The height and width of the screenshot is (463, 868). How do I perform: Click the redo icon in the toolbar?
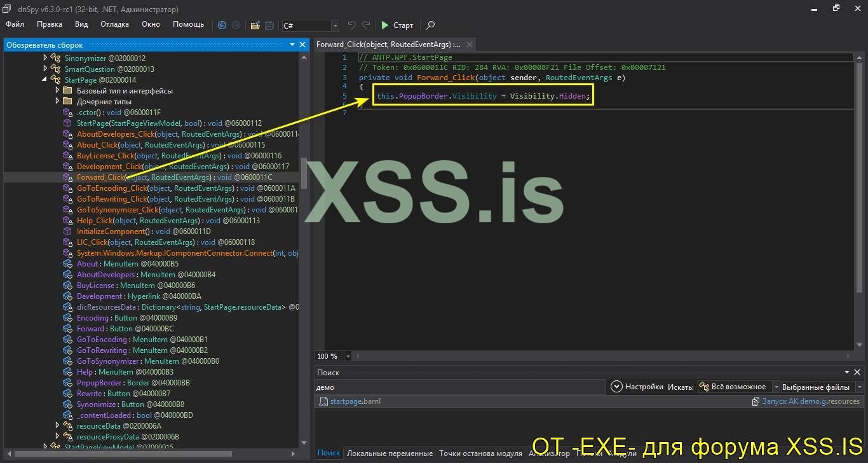366,25
